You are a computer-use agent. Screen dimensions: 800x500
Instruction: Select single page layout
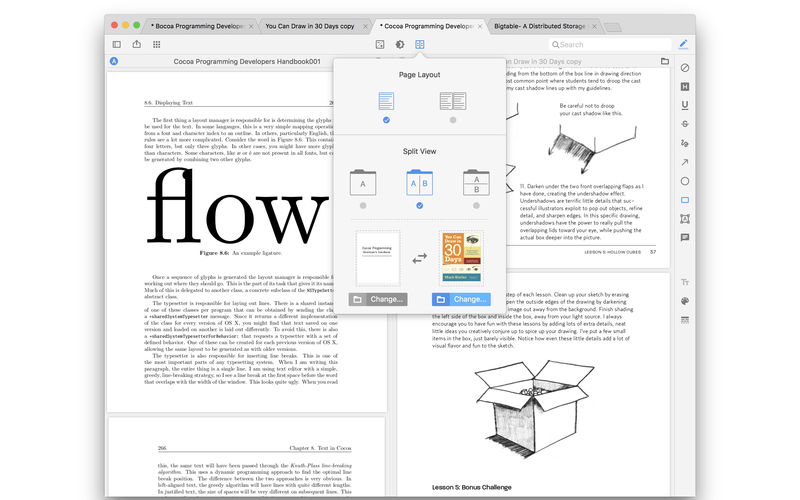tap(386, 120)
